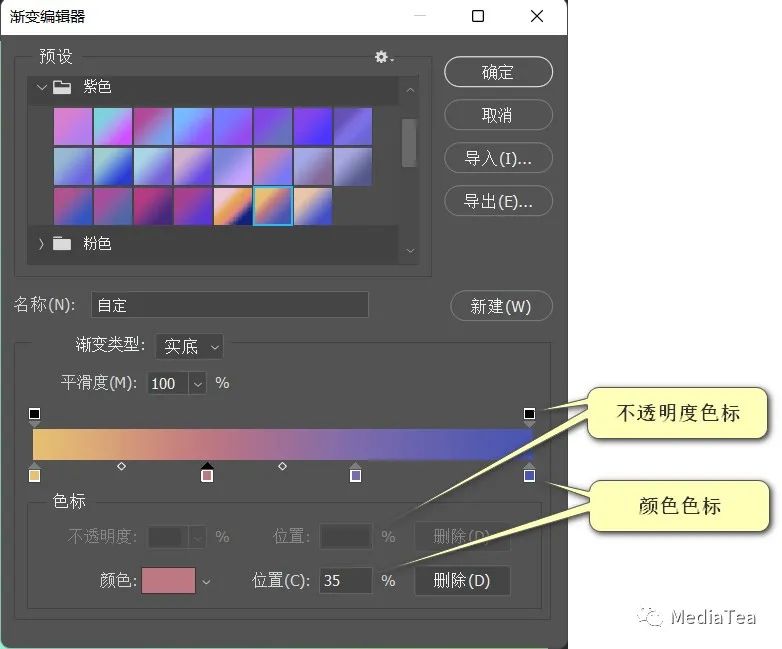Open the dropdown arrow beside 颜色 swatch
782x649 pixels.
[206, 582]
